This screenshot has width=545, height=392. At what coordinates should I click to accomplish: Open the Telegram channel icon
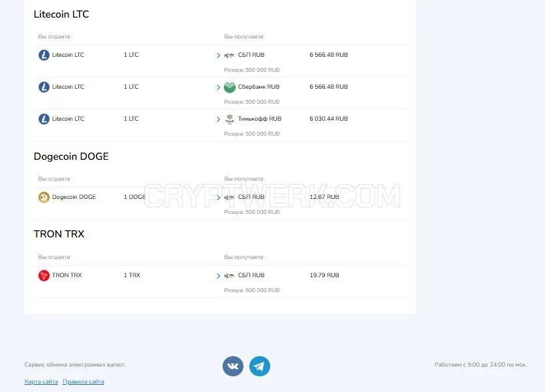click(260, 366)
